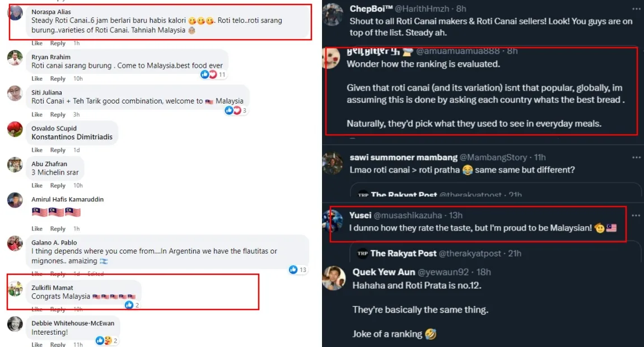Click the 18h timestamp on Quek Yew Aun's tweet
Screen dimensions: 644x347
click(x=482, y=272)
